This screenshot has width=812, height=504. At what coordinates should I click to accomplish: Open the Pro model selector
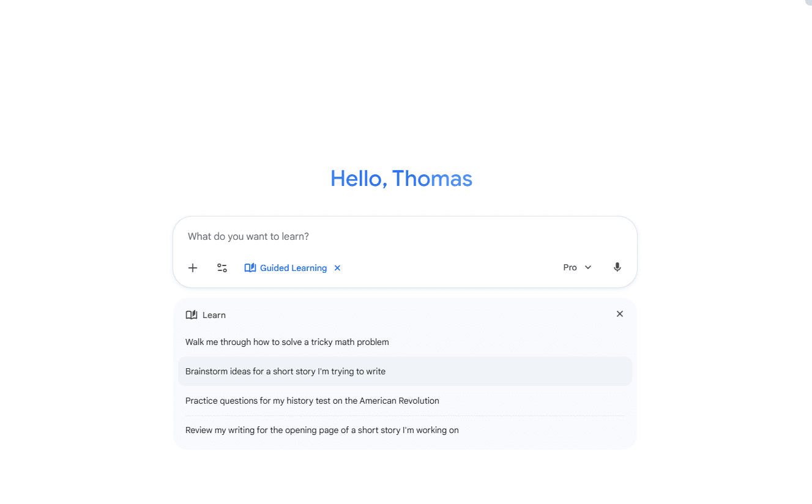point(570,267)
